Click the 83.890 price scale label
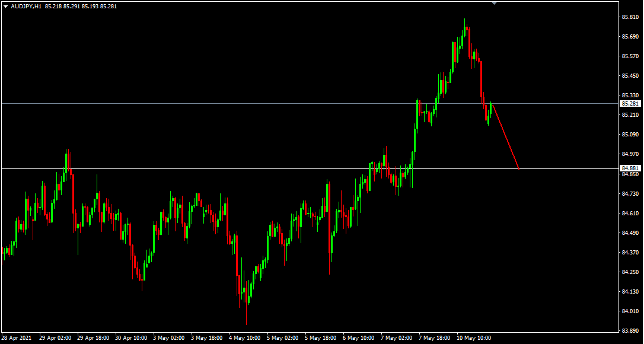This screenshot has height=344, width=644. coord(630,331)
